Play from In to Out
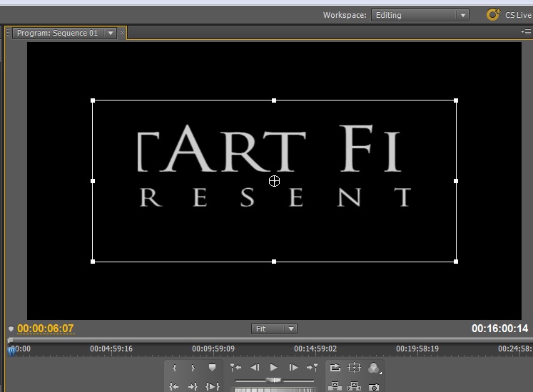Viewport: 533px width, 392px height. click(213, 386)
